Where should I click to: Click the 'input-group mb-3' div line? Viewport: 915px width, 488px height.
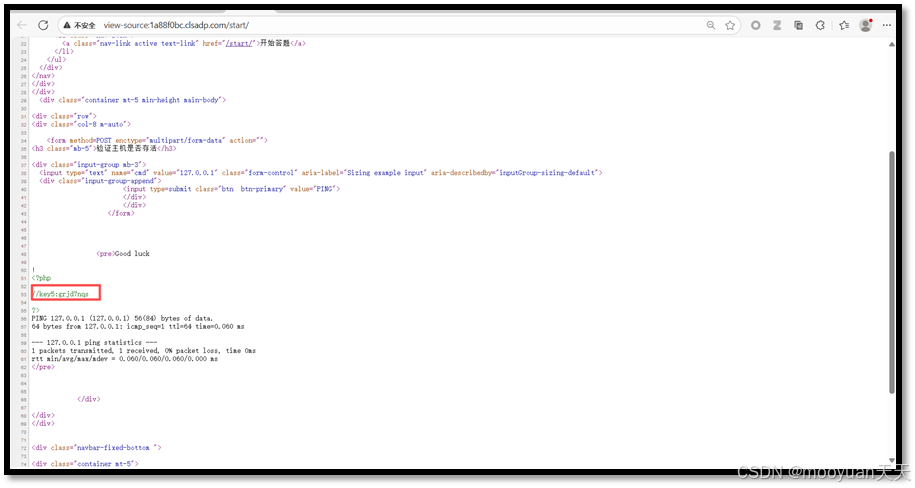coord(89,165)
